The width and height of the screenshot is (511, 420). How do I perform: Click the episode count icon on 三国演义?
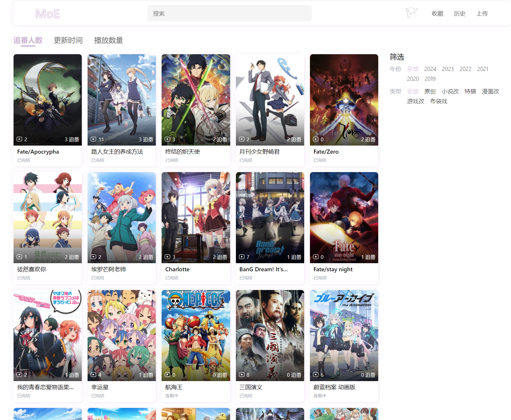click(x=242, y=375)
